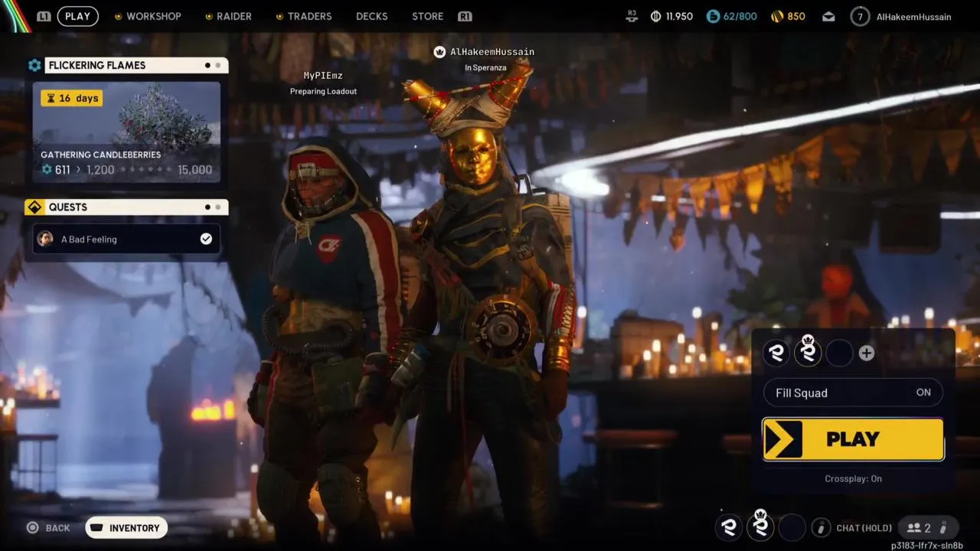Click the A Bad Feeling completion checkmark
Screen dimensions: 980x551
tap(206, 239)
